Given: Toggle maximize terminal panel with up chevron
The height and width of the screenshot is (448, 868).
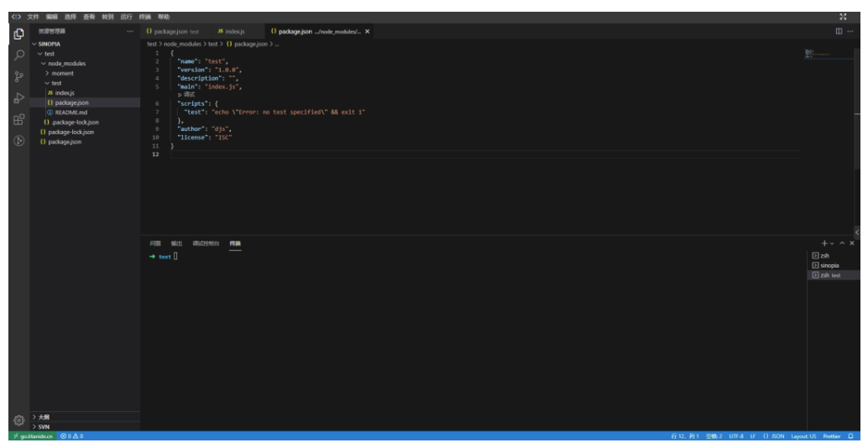Looking at the screenshot, I should [842, 243].
